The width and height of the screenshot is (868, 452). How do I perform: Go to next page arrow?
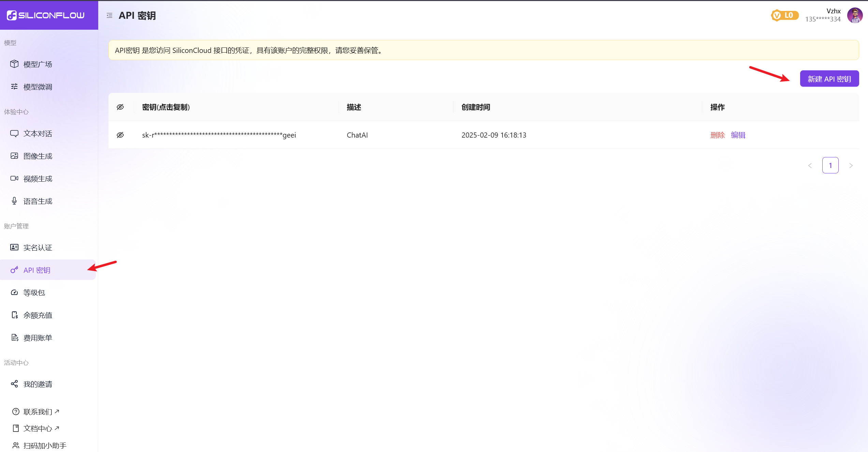pos(851,166)
